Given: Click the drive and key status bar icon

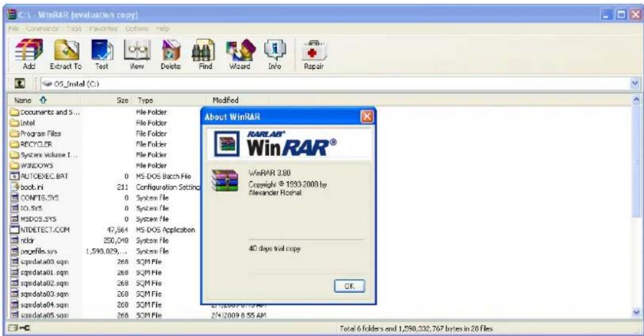Looking at the screenshot, I should (x=19, y=328).
